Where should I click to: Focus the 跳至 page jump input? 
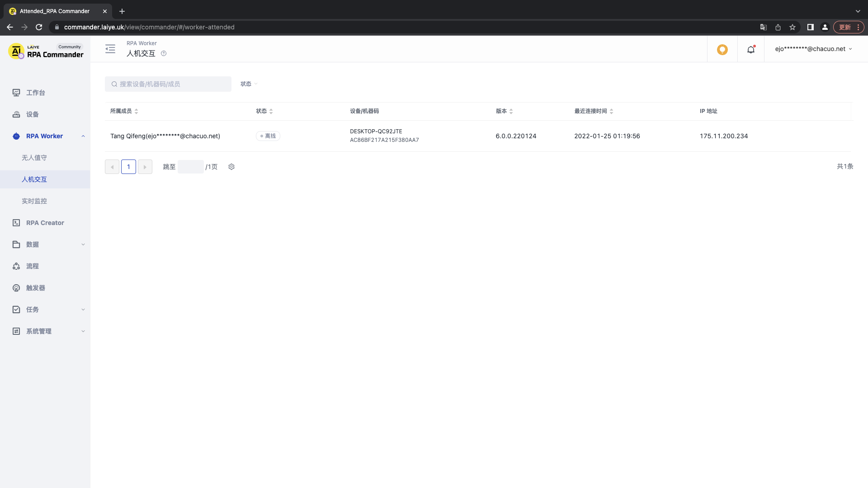point(191,167)
